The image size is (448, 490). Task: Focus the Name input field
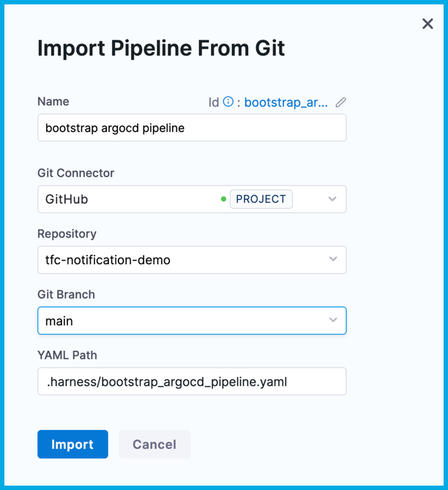[x=192, y=128]
